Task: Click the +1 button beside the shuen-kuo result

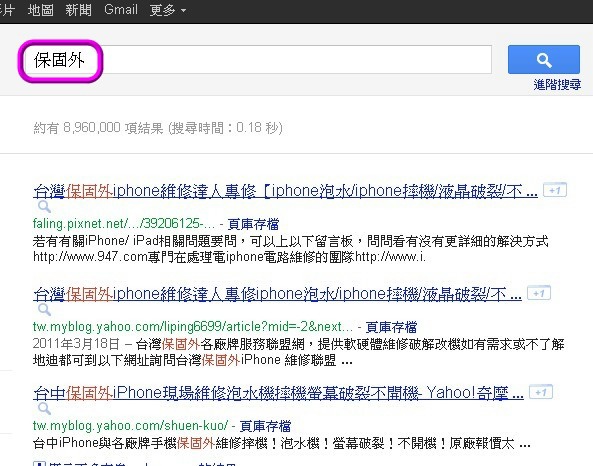Action: click(x=541, y=392)
